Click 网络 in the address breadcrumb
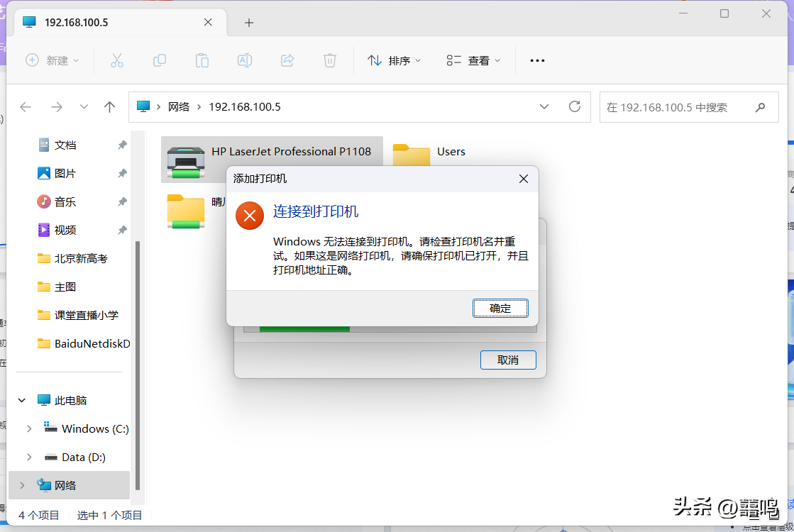 coord(179,107)
